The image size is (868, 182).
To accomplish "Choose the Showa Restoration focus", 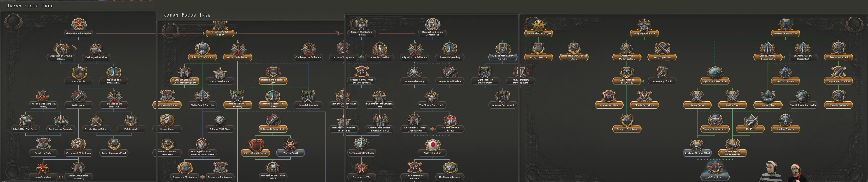I will [379, 52].
